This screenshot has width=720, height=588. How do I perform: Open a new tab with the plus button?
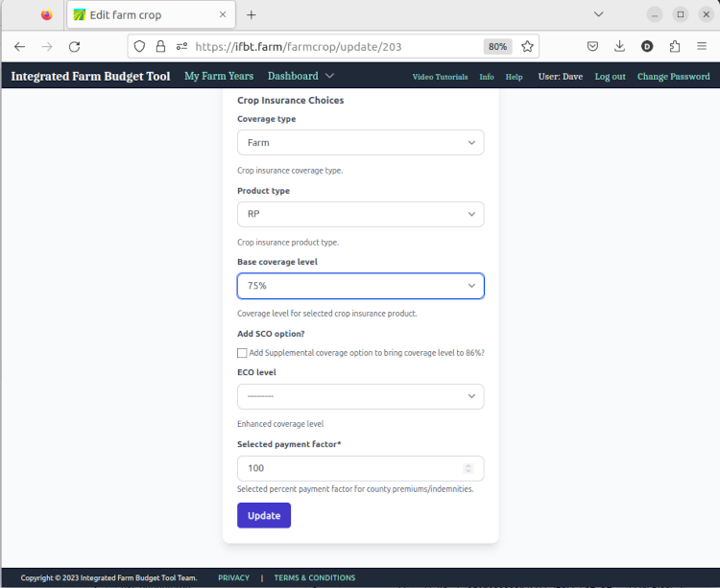click(252, 15)
